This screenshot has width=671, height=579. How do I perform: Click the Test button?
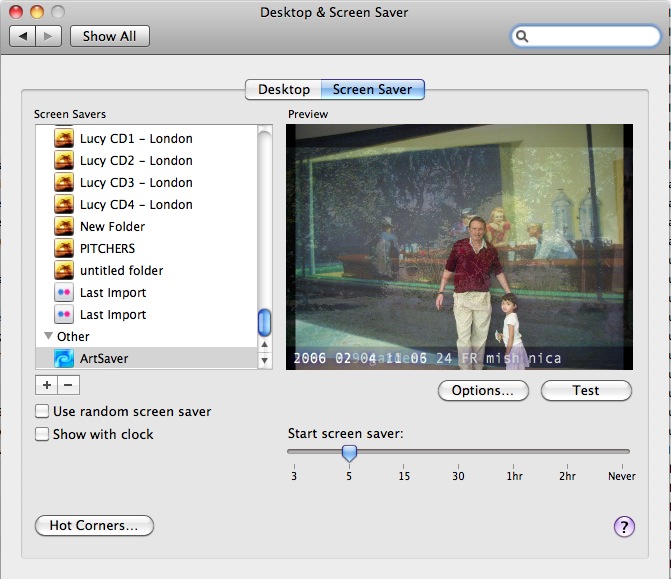(x=586, y=391)
